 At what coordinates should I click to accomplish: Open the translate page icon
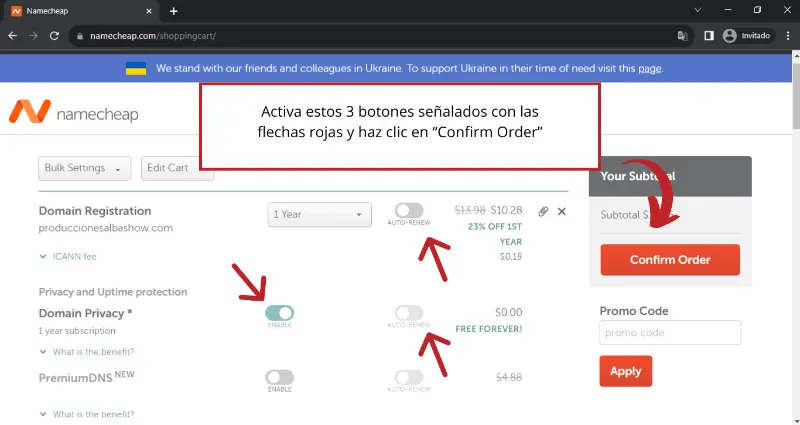click(682, 36)
